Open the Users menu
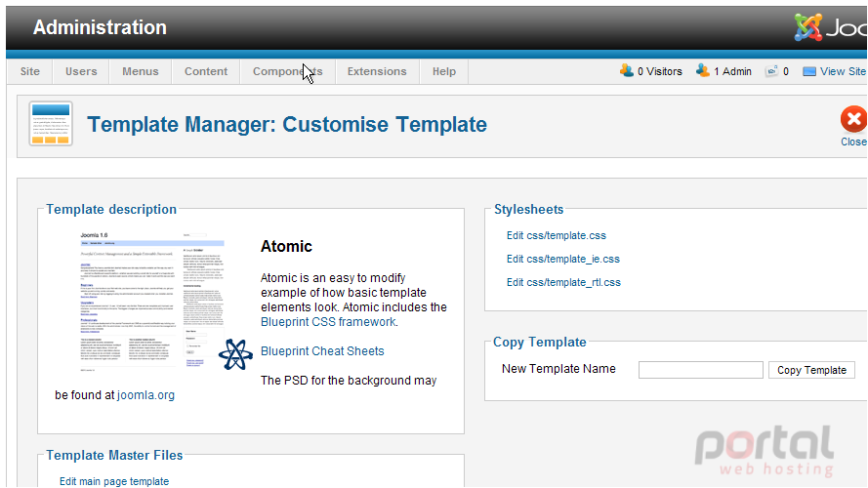Viewport: 868px width, 488px height. click(81, 71)
